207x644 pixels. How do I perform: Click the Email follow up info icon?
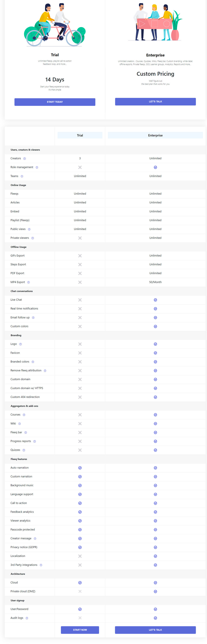pyautogui.click(x=33, y=317)
